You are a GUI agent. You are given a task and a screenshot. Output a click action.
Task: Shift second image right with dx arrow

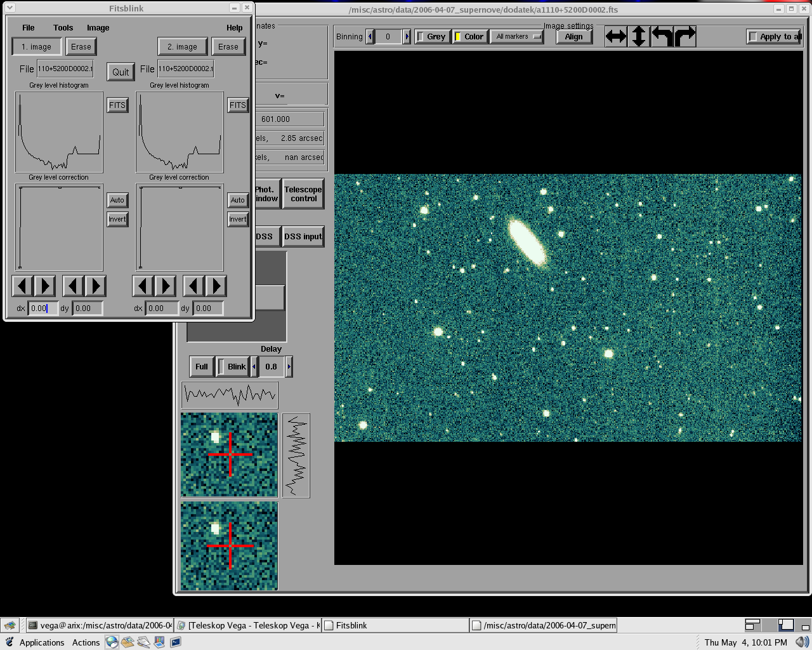[165, 286]
